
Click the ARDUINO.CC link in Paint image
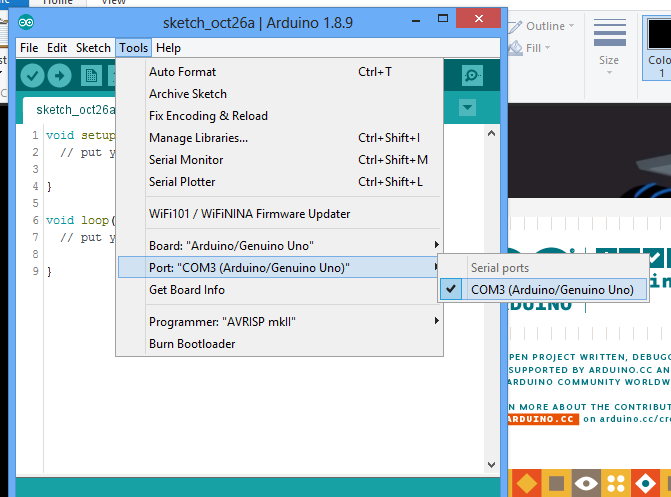pos(543,419)
